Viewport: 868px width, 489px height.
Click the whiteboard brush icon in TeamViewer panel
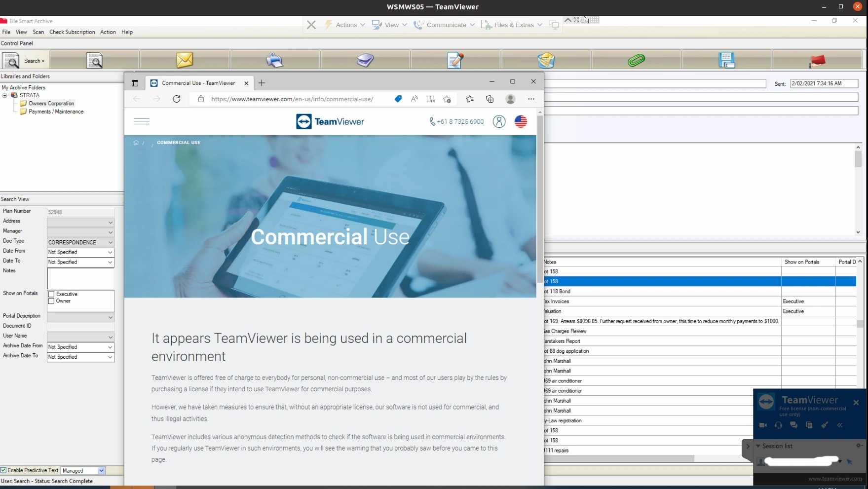(x=824, y=425)
